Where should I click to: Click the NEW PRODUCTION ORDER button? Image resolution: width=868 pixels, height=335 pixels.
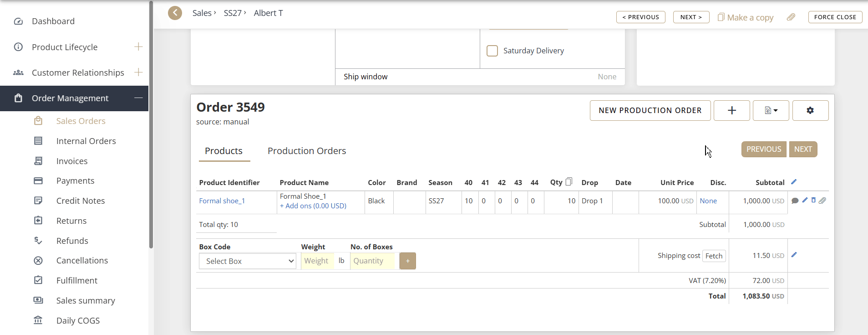650,111
